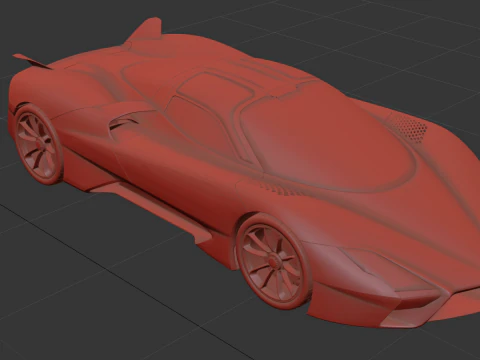Select the side air intake vent
The image size is (480, 360).
point(124,121)
